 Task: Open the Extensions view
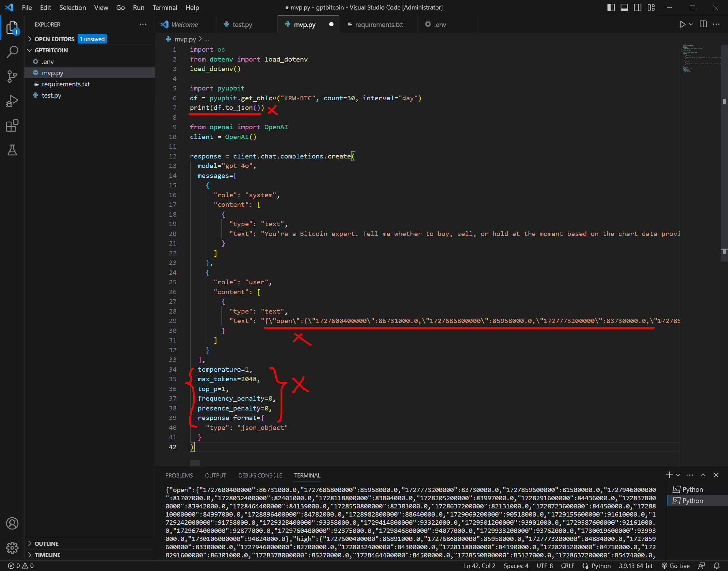pos(12,125)
